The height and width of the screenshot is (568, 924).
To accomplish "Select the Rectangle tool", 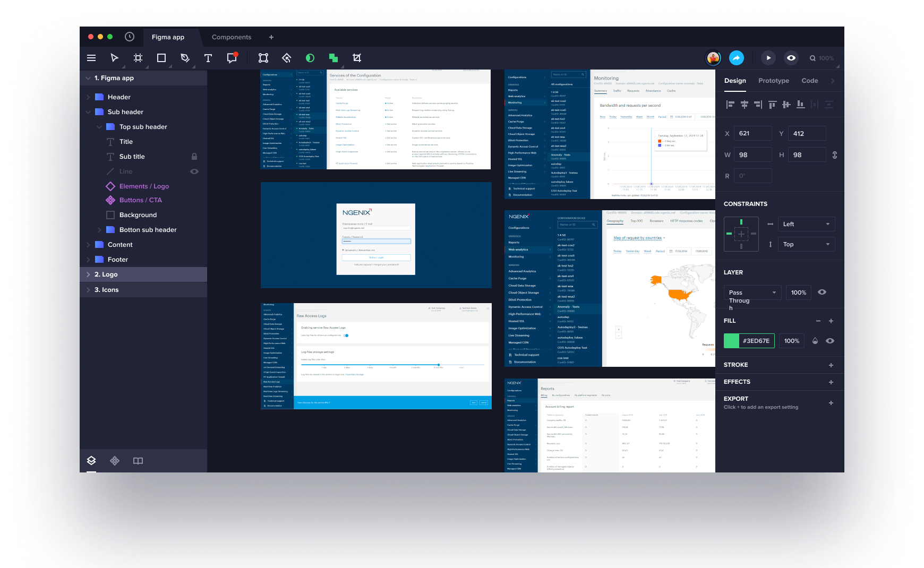I will pos(161,58).
